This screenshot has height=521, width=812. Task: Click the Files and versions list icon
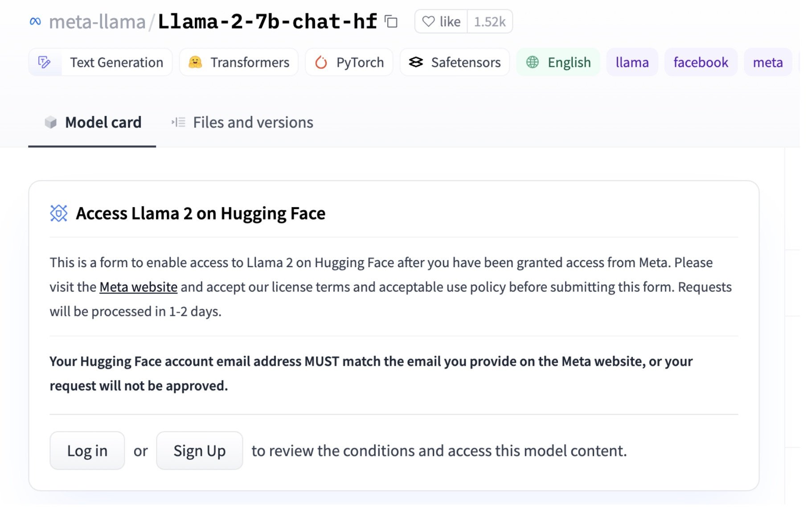click(179, 122)
